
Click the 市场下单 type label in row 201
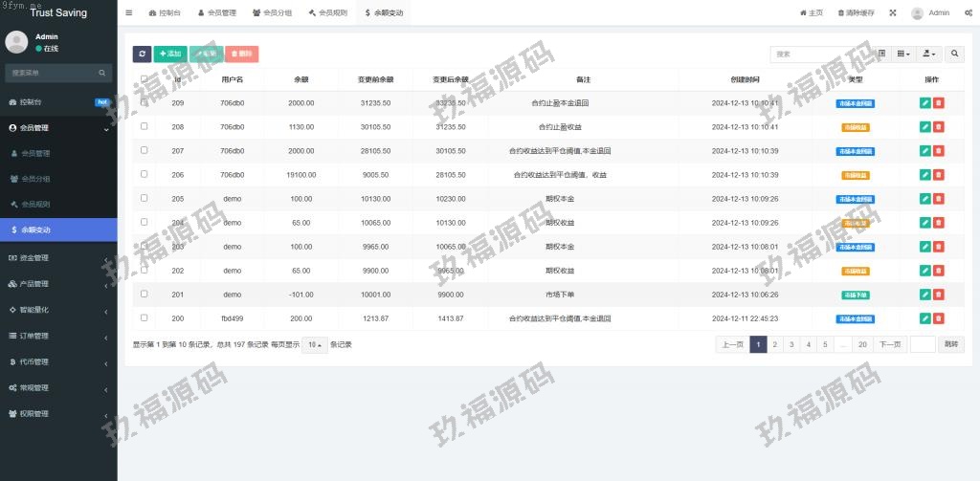click(855, 295)
